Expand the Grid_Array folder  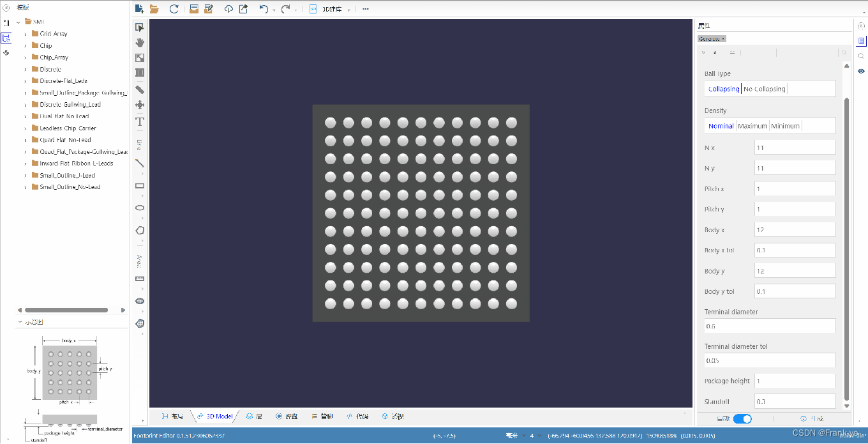point(26,34)
